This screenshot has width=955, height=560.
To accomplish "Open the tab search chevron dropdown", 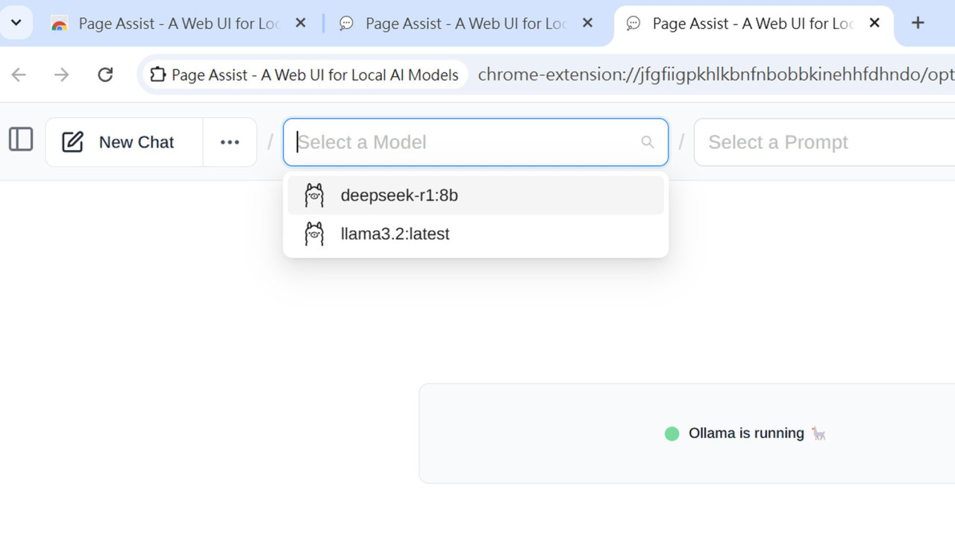I will (16, 23).
